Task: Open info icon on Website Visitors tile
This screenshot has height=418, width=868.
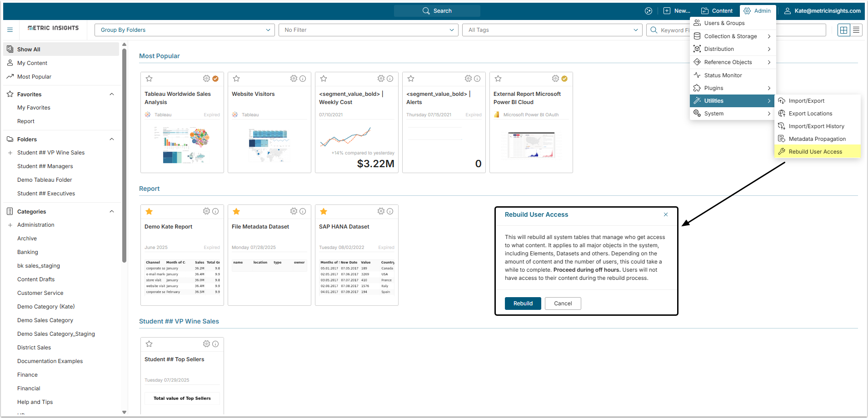Action: (x=303, y=79)
